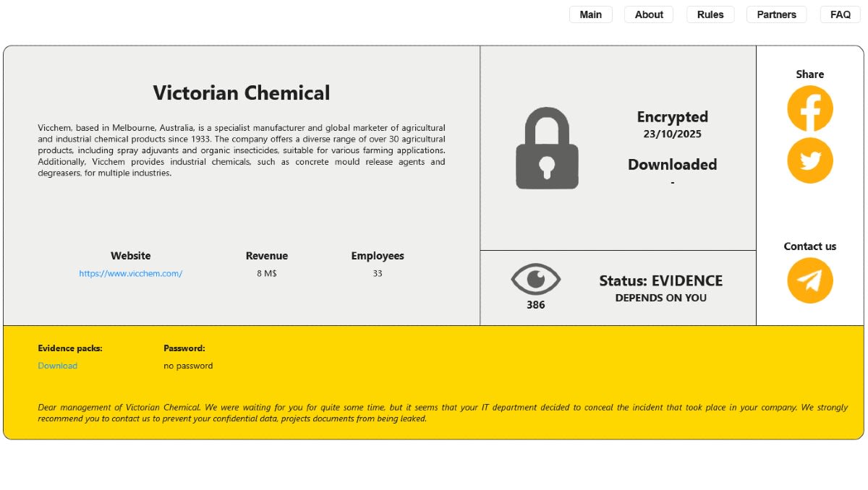Viewport: 868px width, 490px height.
Task: Share on Facebook via orange icon
Action: (x=810, y=108)
